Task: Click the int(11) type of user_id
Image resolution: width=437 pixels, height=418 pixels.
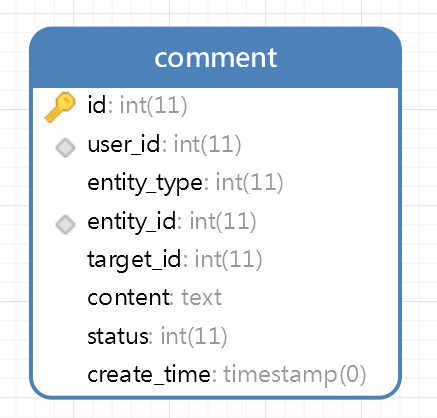Action: point(207,145)
